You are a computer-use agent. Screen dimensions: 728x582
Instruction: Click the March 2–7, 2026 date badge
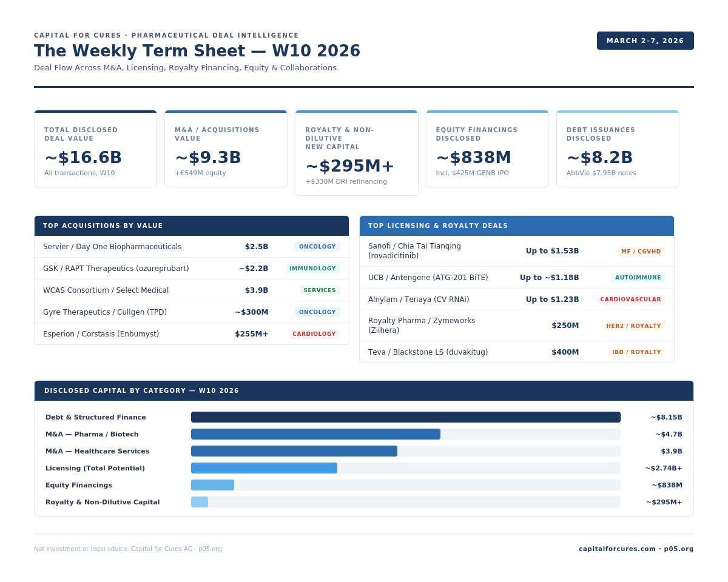point(645,41)
